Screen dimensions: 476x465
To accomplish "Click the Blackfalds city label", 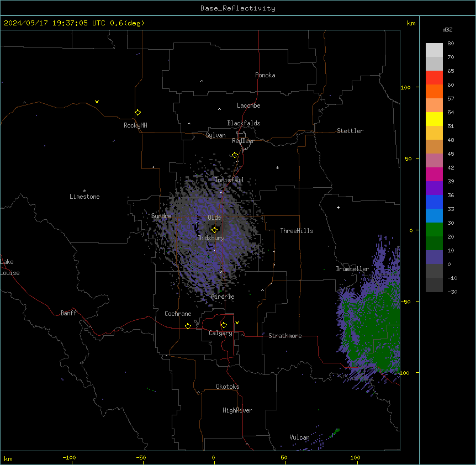I will pos(244,123).
